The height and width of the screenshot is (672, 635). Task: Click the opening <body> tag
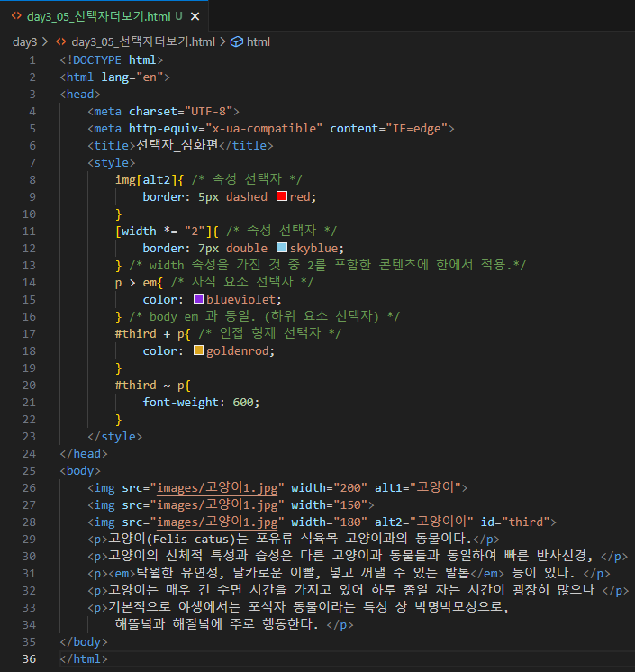click(80, 470)
